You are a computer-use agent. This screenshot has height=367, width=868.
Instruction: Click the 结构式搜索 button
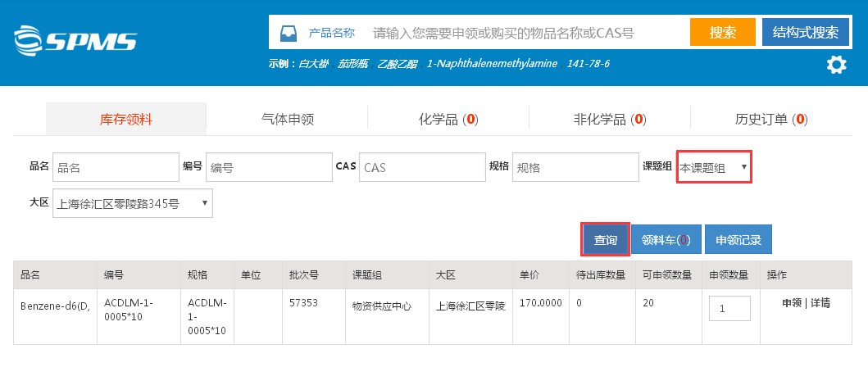point(805,33)
